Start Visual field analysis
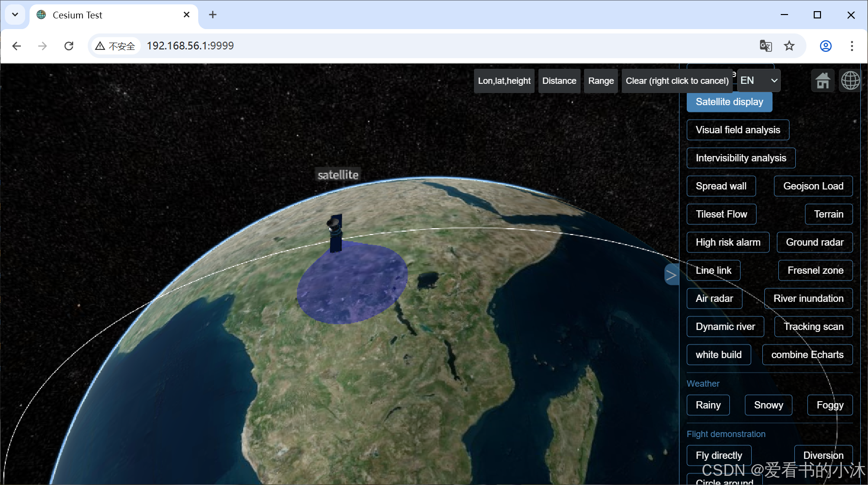The height and width of the screenshot is (485, 868). pos(738,130)
